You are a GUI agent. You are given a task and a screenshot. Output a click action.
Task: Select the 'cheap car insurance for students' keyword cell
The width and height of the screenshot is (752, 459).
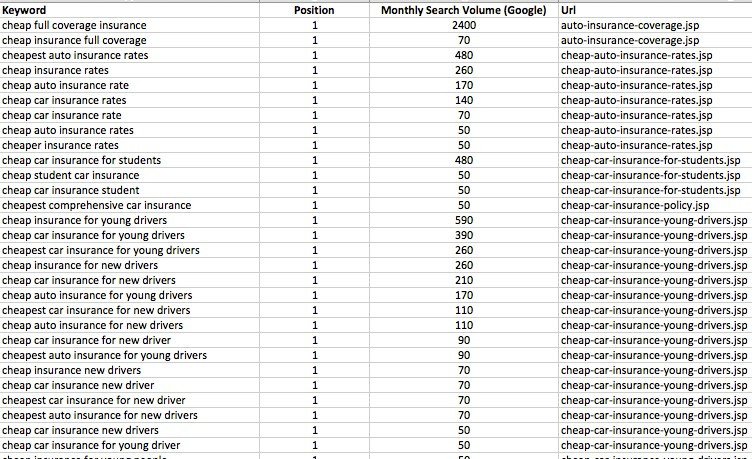coord(129,160)
